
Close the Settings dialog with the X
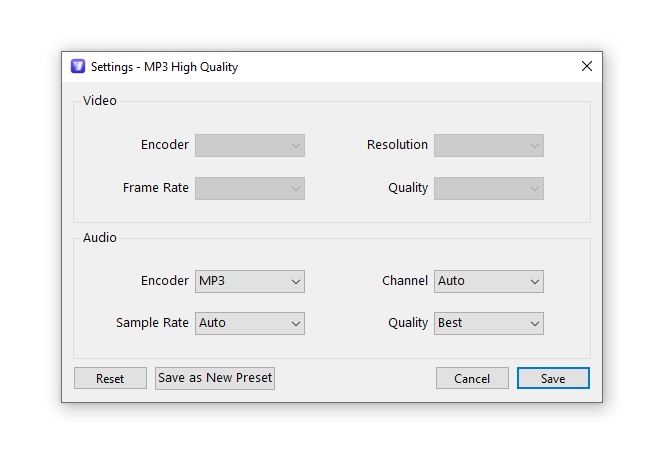[587, 66]
